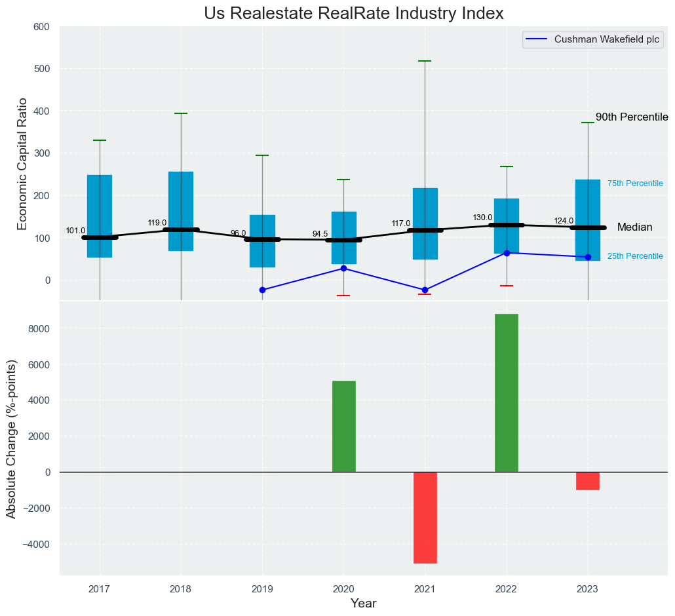Image resolution: width=675 pixels, height=616 pixels.
Task: Select the Economic Capital Ratio axis label
Action: click(x=22, y=163)
